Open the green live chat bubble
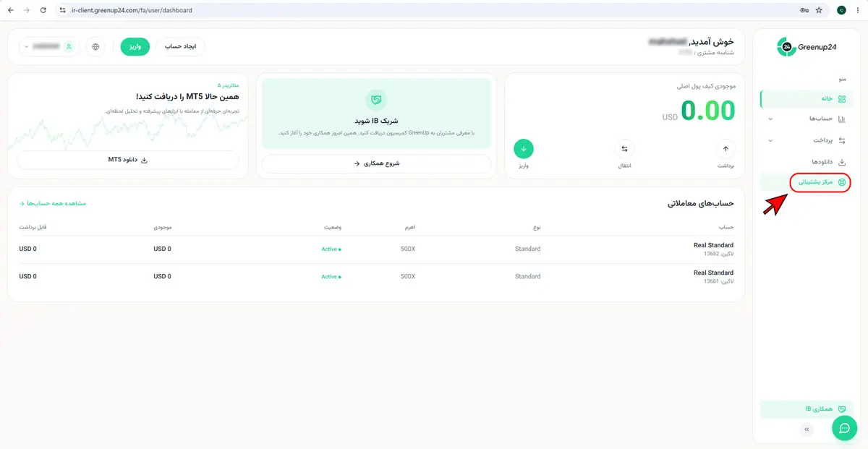Viewport: 868px width, 449px height. [844, 428]
